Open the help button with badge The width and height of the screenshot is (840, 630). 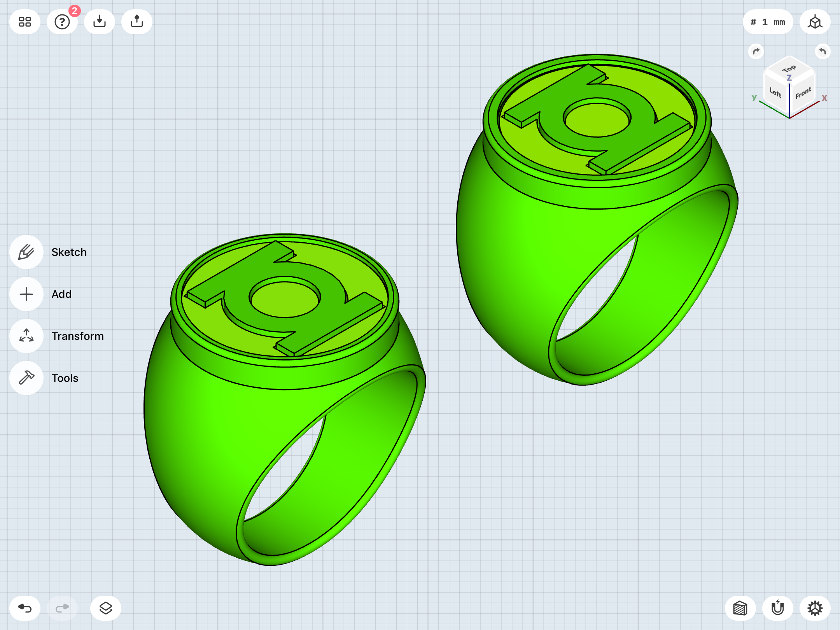pyautogui.click(x=62, y=22)
